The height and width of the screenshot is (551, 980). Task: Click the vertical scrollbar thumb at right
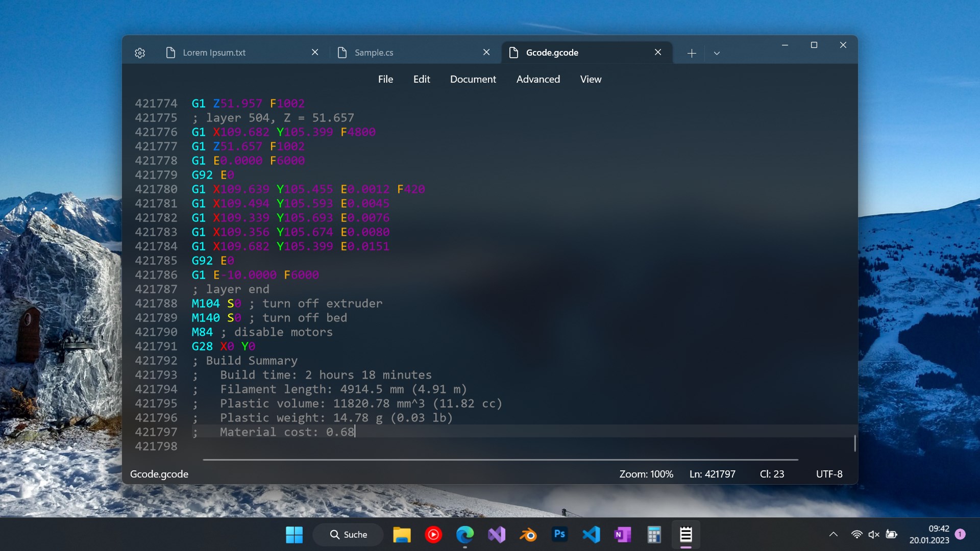pyautogui.click(x=855, y=443)
